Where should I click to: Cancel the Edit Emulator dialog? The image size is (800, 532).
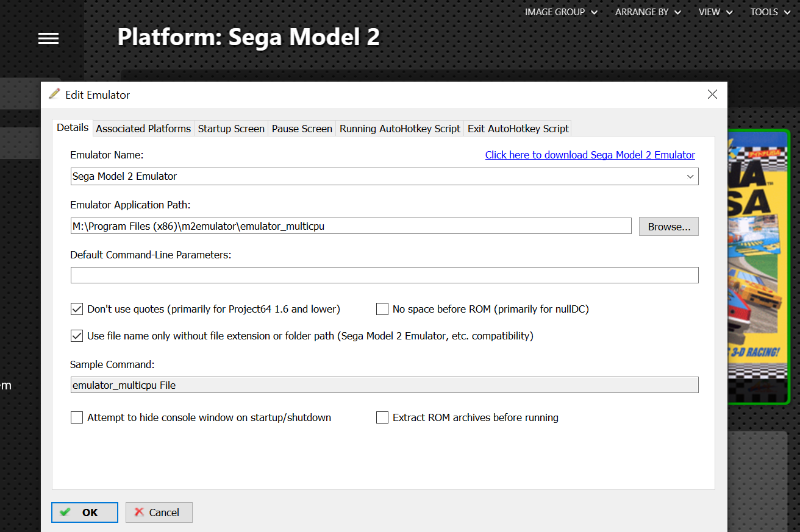coord(159,512)
